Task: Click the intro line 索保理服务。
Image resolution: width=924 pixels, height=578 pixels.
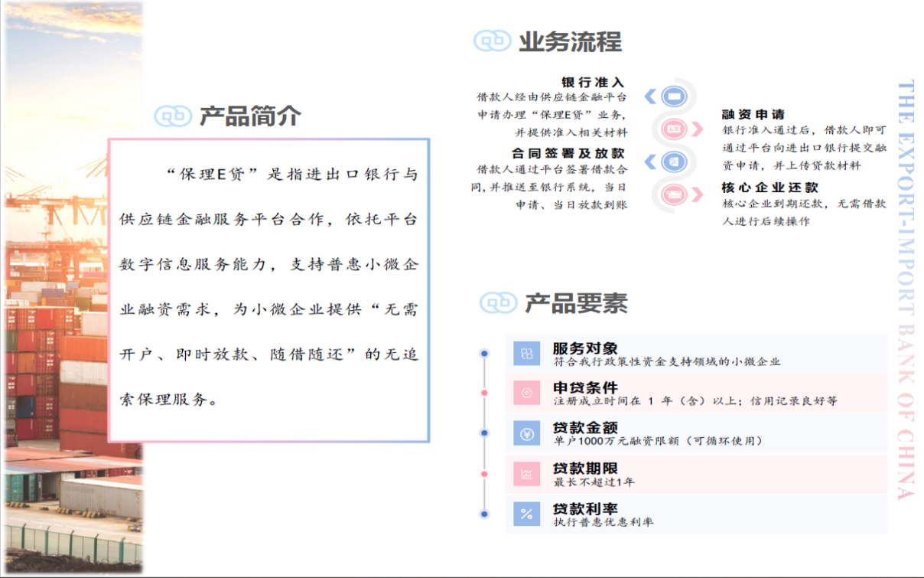Action: [169, 400]
